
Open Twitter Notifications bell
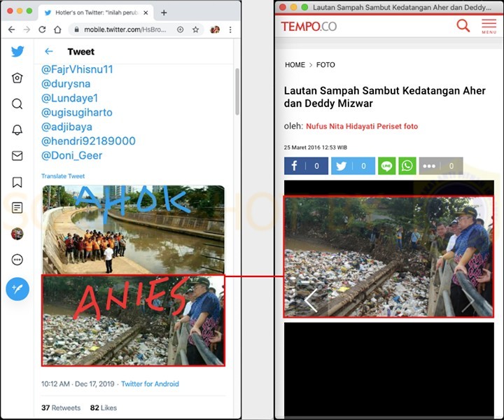17,129
